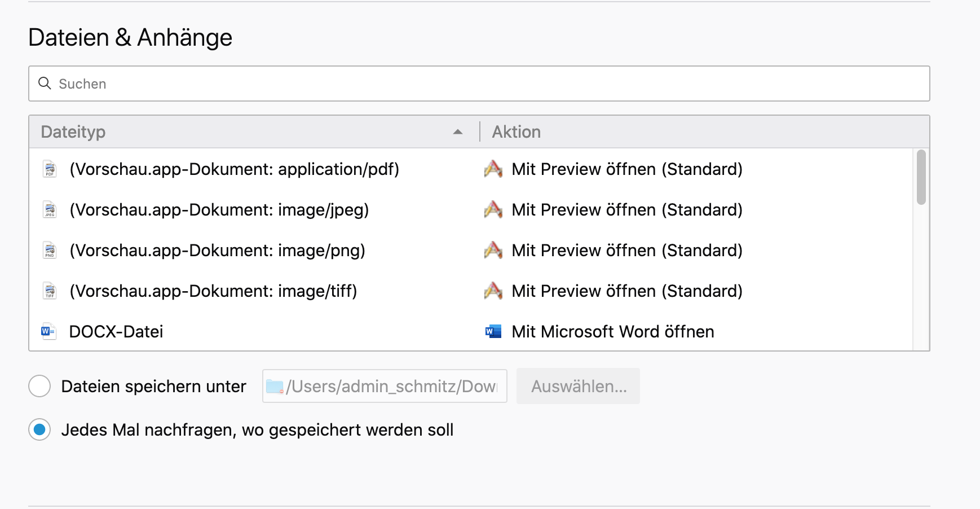Click the TIFF file type icon

point(50,291)
